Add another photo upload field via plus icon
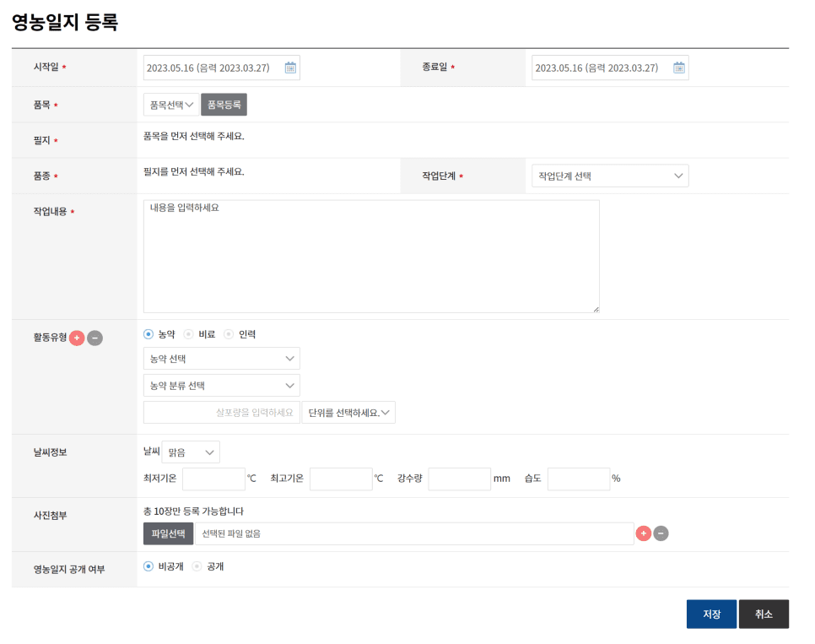This screenshot has height=644, width=815. (643, 533)
